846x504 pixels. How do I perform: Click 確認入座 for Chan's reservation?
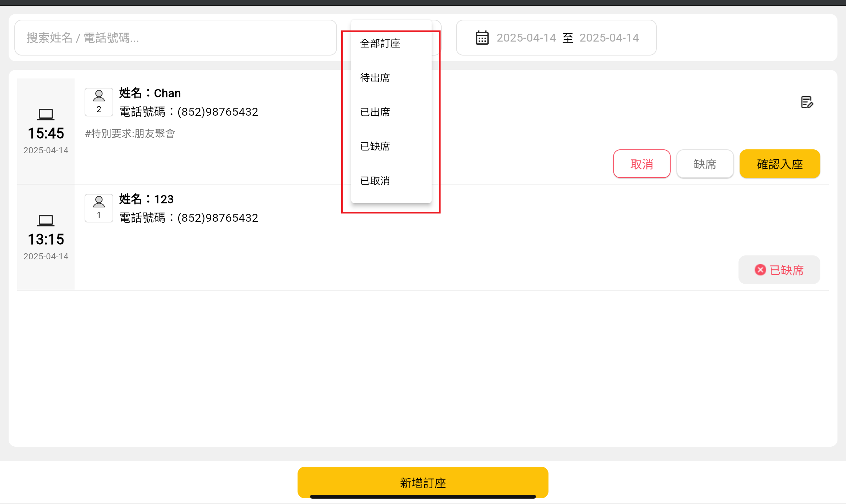coord(780,164)
